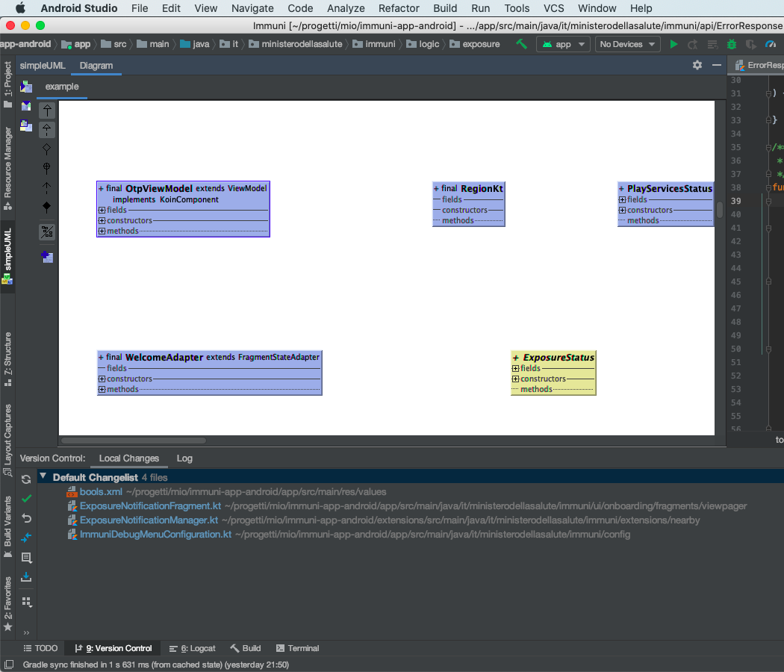Open simpleUML panel gear settings
784x672 pixels.
pos(697,65)
